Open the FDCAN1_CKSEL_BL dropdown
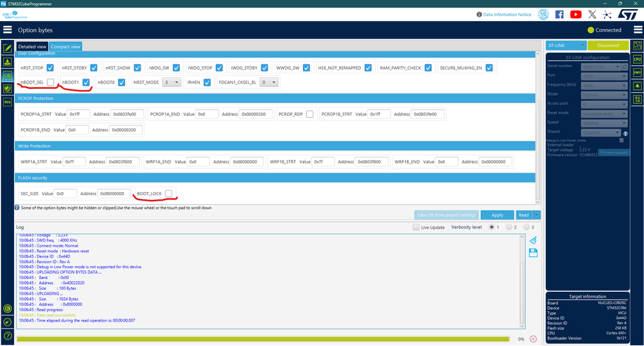The width and height of the screenshot is (644, 346). coord(269,82)
